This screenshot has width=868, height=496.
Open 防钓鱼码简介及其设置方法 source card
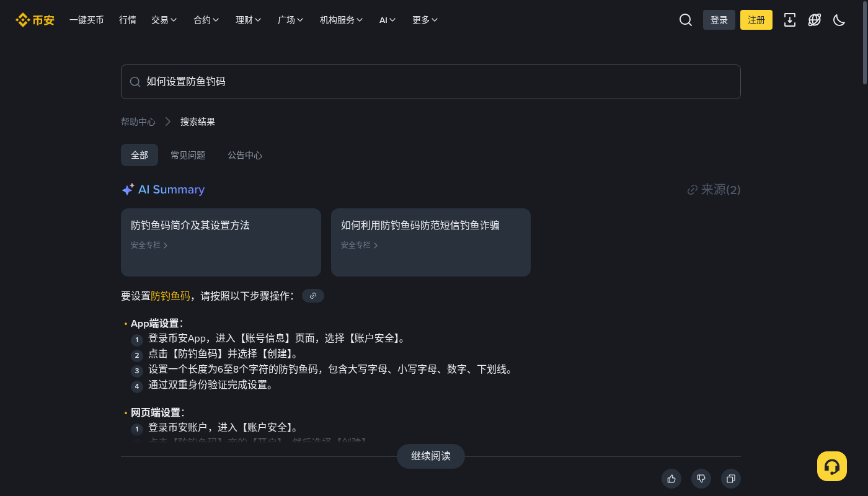pos(221,242)
